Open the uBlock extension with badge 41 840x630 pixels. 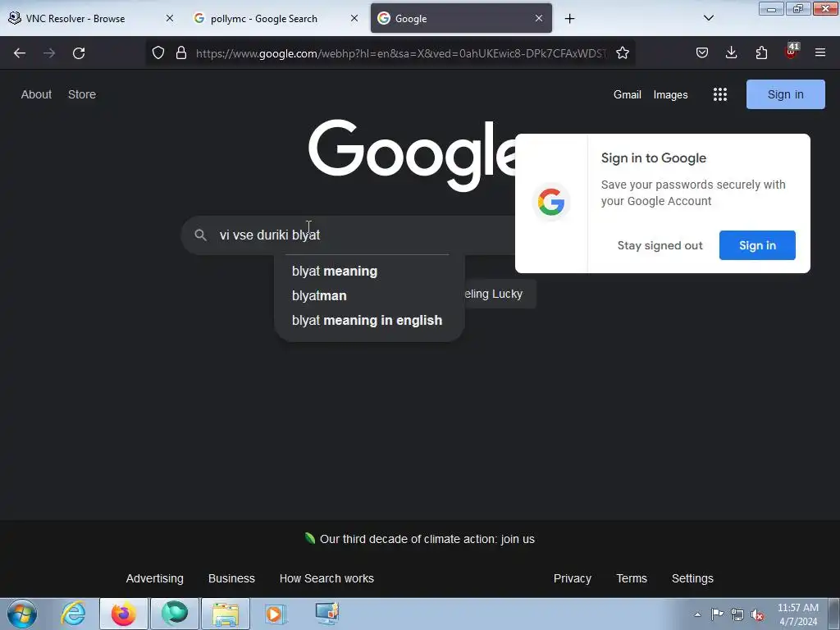tap(792, 52)
